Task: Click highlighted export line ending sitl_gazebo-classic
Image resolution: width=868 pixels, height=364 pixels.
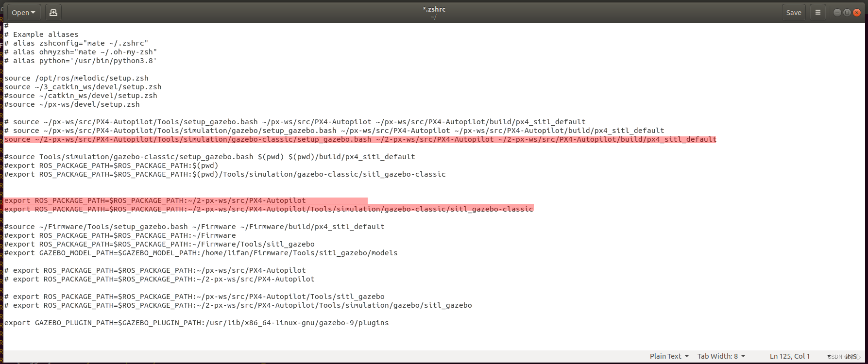Action: [x=269, y=209]
